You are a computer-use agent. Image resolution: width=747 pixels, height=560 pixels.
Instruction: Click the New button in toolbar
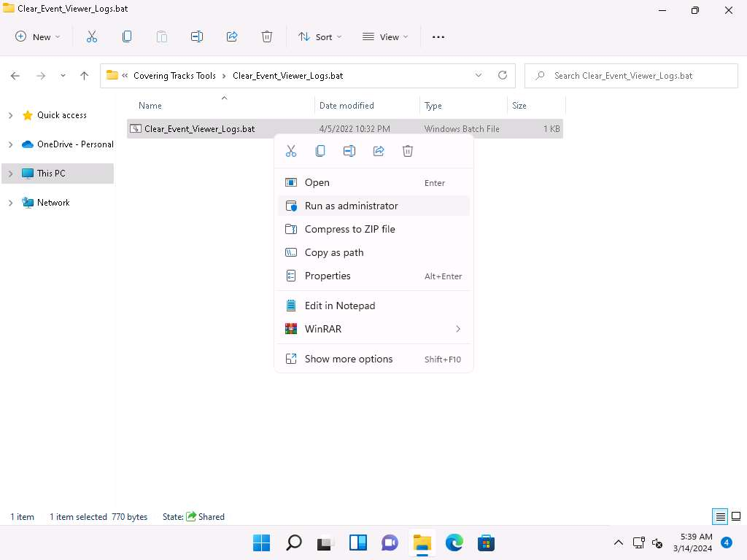[38, 36]
